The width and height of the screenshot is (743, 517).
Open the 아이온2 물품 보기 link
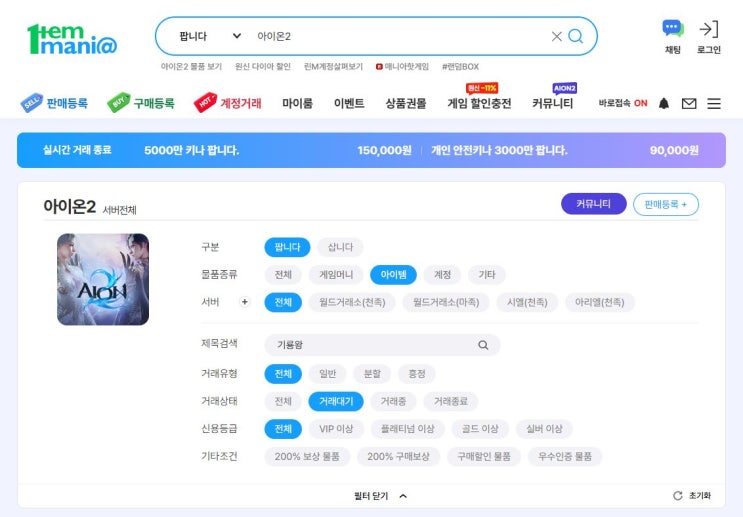191,67
